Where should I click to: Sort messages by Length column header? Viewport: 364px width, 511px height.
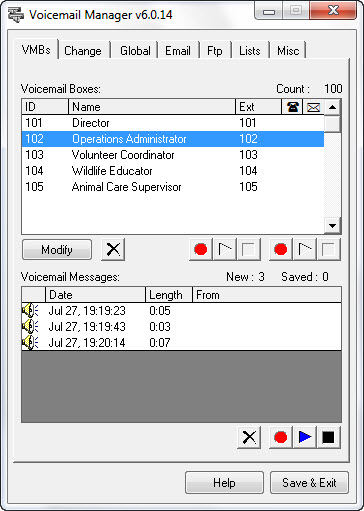[x=169, y=295]
